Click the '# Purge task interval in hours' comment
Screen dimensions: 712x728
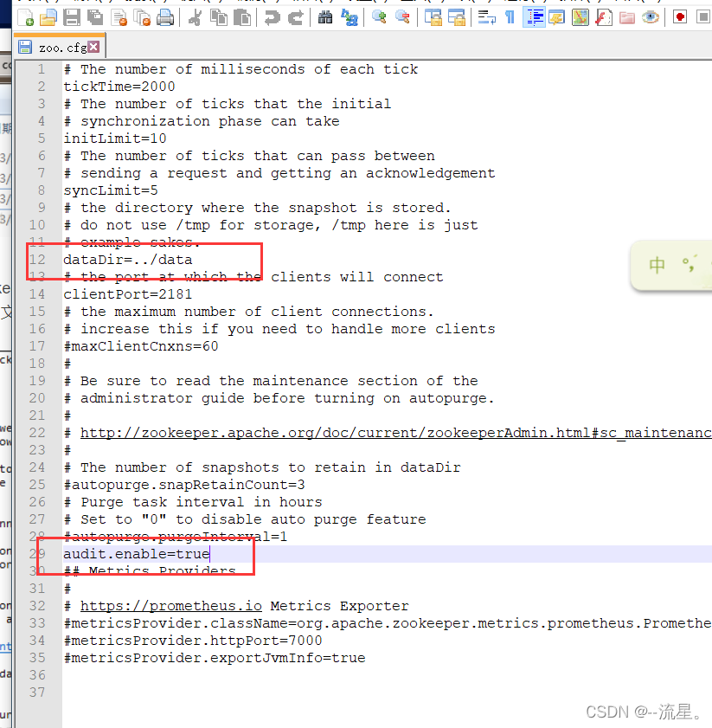[193, 502]
